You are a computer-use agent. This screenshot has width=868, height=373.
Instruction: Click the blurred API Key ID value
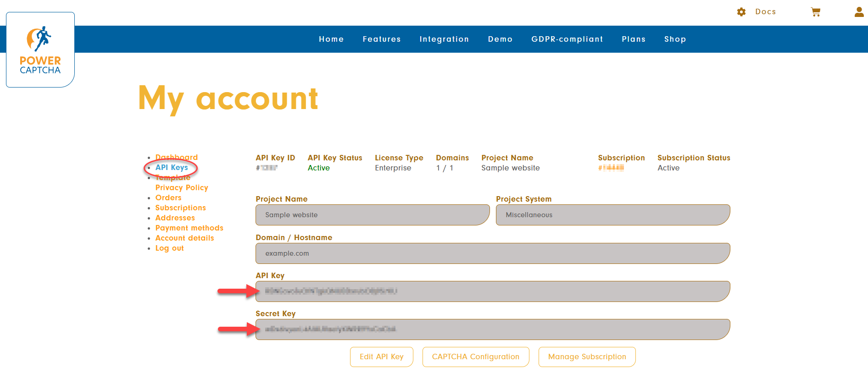267,168
